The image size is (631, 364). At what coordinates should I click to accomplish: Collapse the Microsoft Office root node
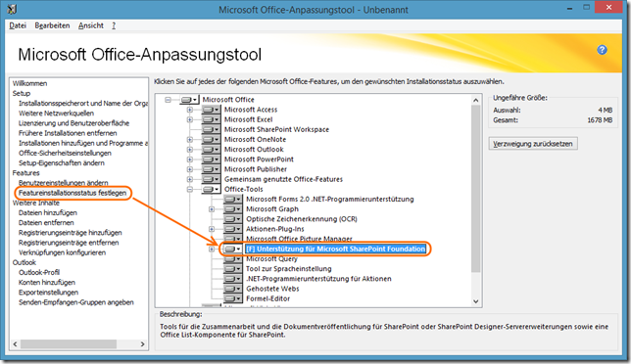coord(168,100)
